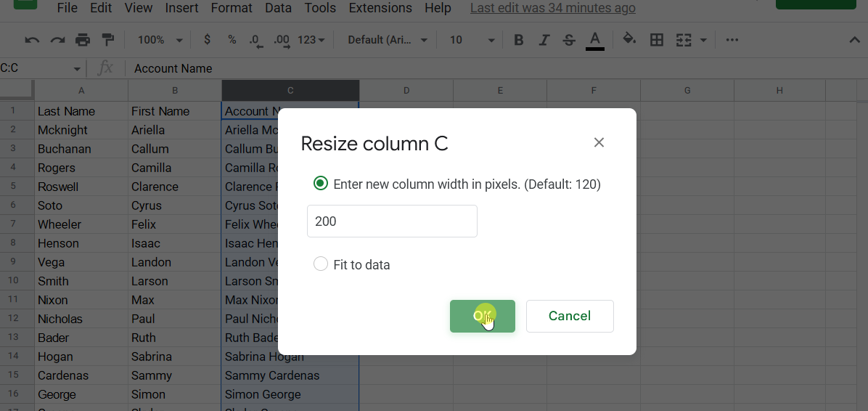Expand the font family dropdown

[388, 40]
